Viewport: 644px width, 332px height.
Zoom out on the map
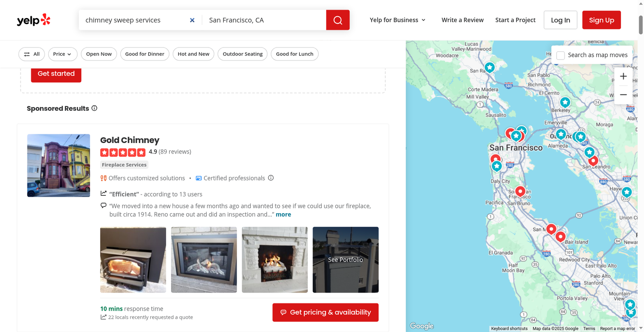pos(623,95)
